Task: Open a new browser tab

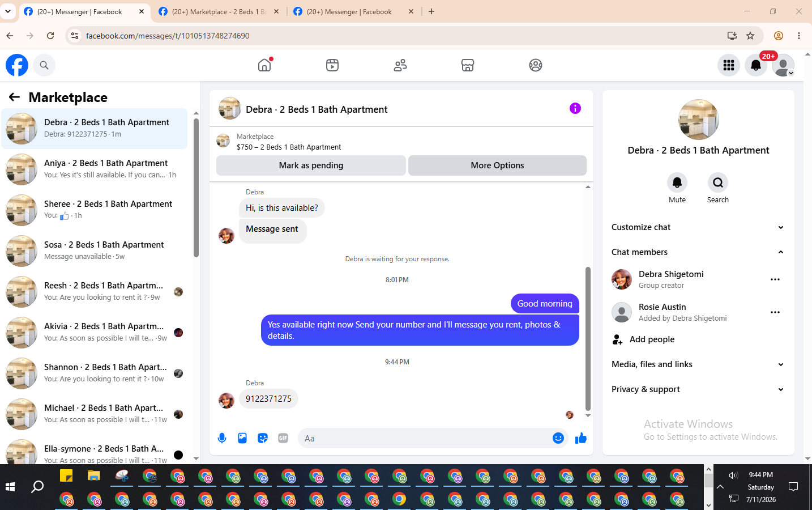Action: [431, 11]
